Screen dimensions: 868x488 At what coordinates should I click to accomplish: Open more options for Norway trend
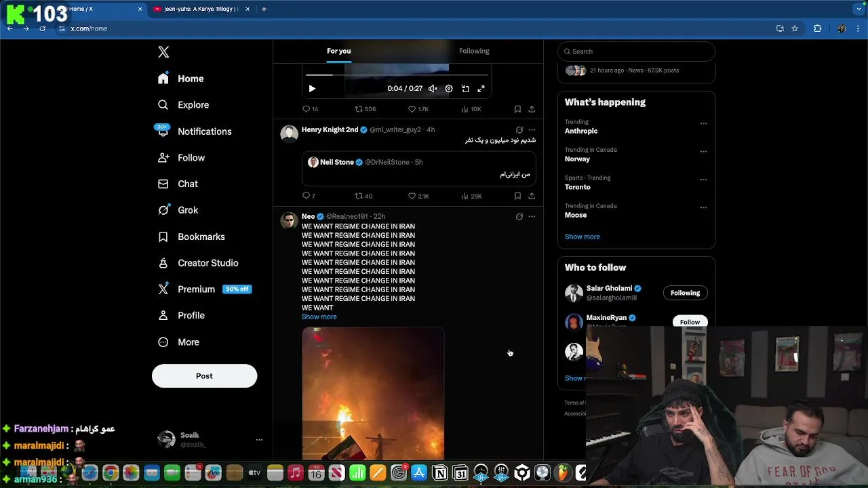point(703,151)
